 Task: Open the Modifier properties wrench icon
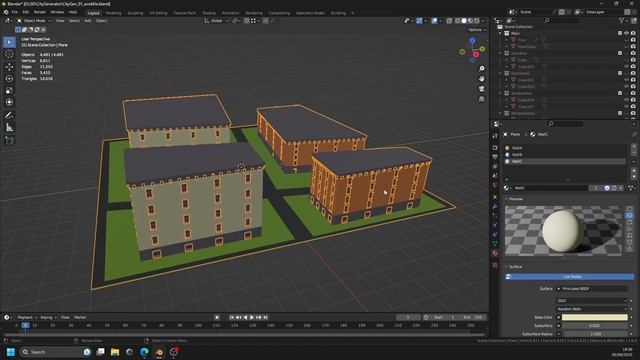(x=495, y=207)
